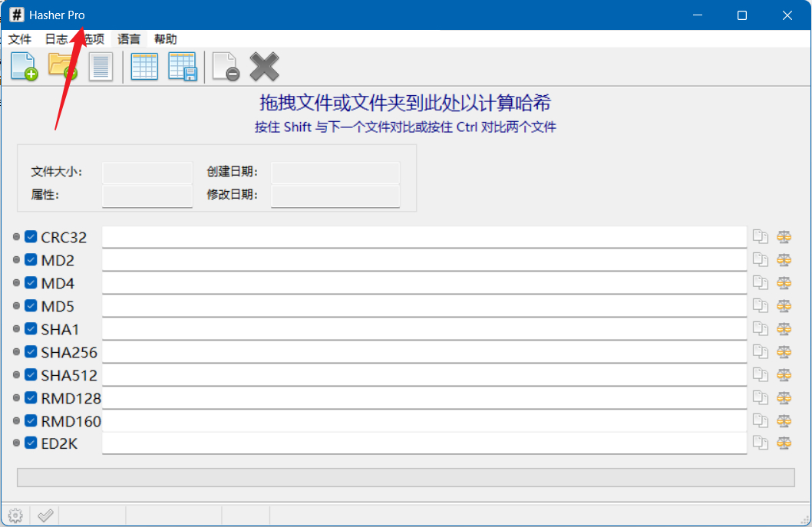Copy the ED2K hash value

[x=761, y=443]
